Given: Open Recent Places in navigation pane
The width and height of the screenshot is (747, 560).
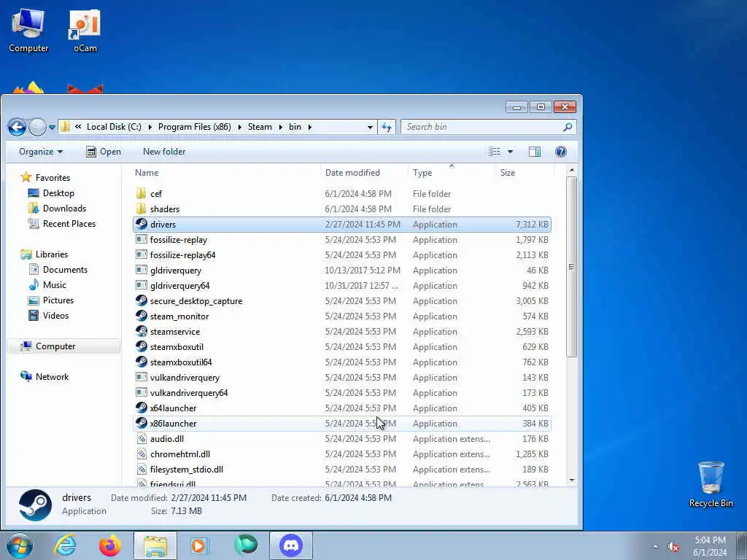Looking at the screenshot, I should [x=69, y=223].
